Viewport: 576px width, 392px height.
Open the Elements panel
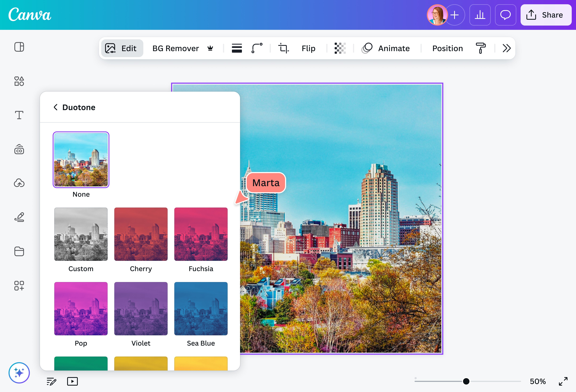[19, 81]
